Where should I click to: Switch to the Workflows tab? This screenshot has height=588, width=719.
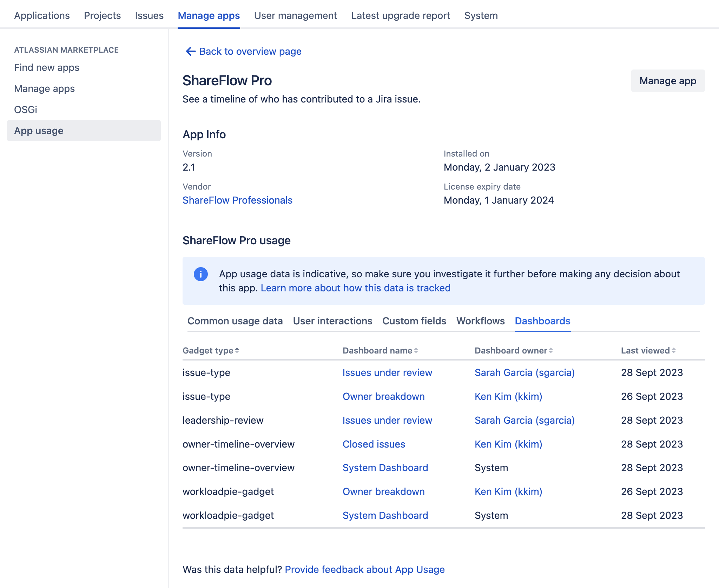481,321
